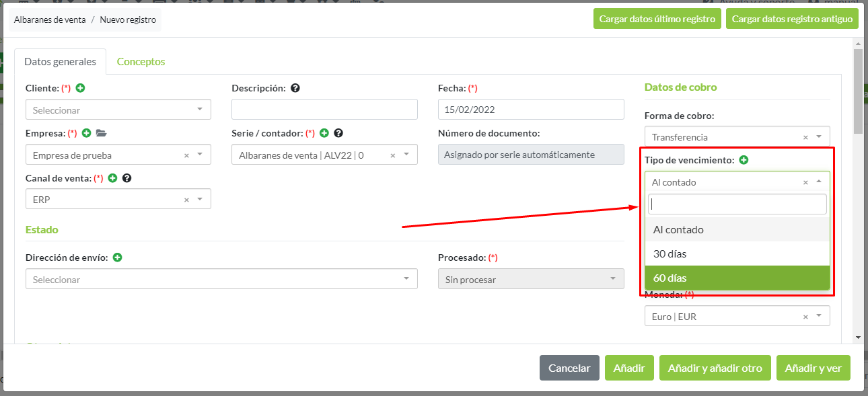This screenshot has height=396, width=868.
Task: Open the Dirección de envío selector
Action: tap(221, 279)
